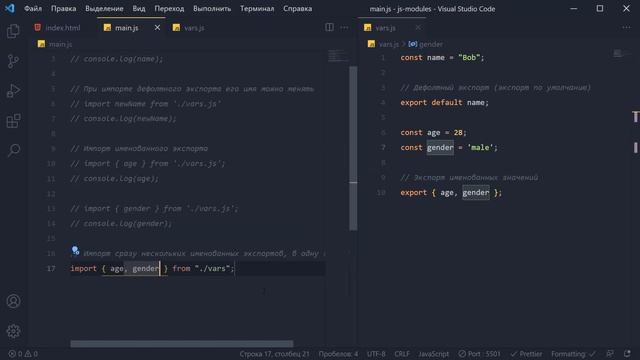Viewport: 640px width, 360px height.
Task: Open right editor More Actions menu
Action: click(x=627, y=27)
